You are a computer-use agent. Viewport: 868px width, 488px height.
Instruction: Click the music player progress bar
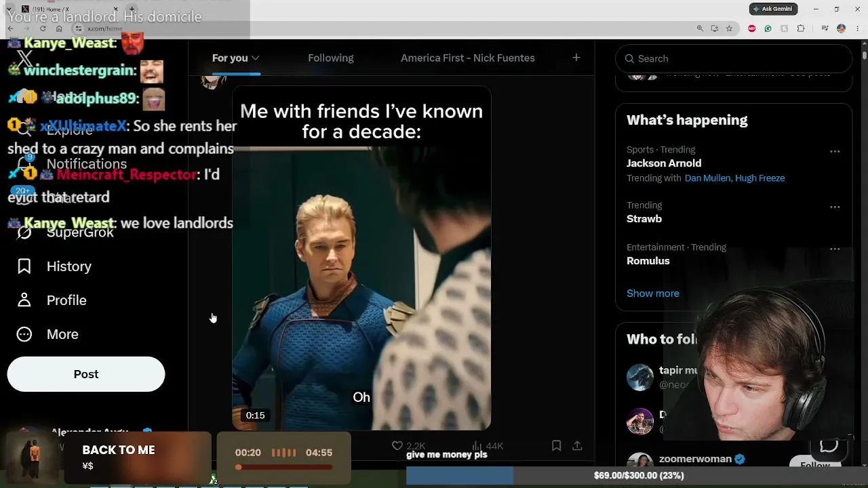[285, 467]
